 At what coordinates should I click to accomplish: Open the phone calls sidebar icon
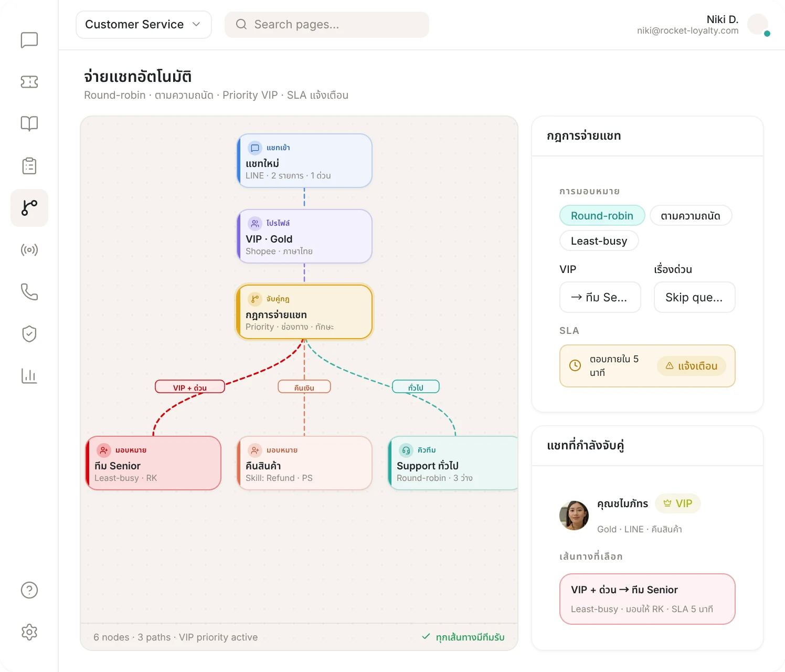tap(29, 292)
